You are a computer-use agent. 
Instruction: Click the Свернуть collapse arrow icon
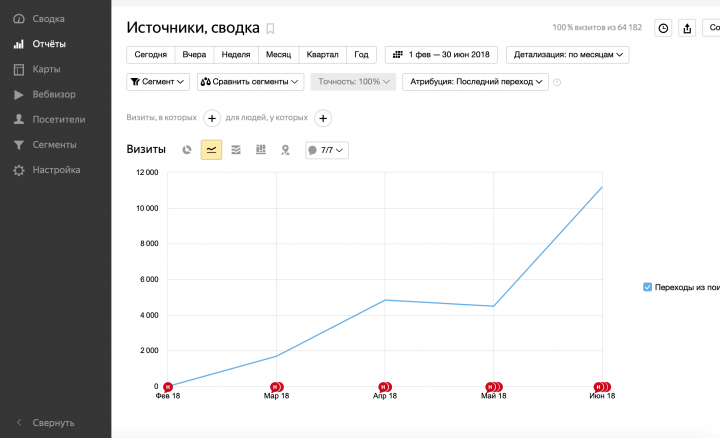pyautogui.click(x=19, y=422)
